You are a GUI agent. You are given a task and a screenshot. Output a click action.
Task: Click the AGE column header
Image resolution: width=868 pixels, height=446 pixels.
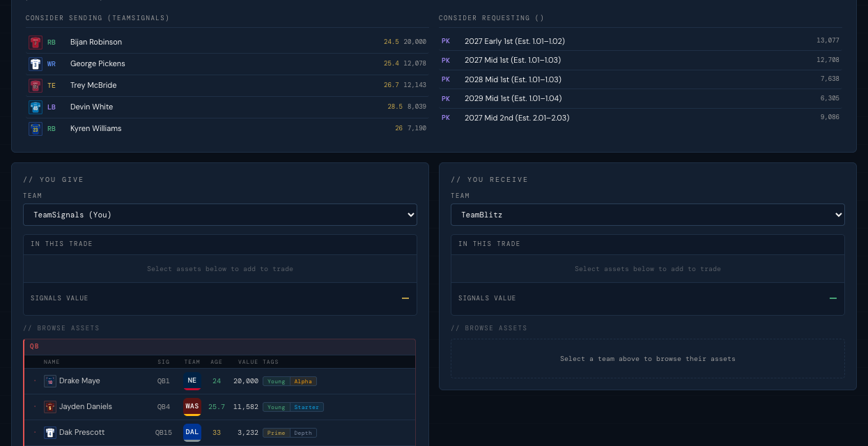coord(216,362)
